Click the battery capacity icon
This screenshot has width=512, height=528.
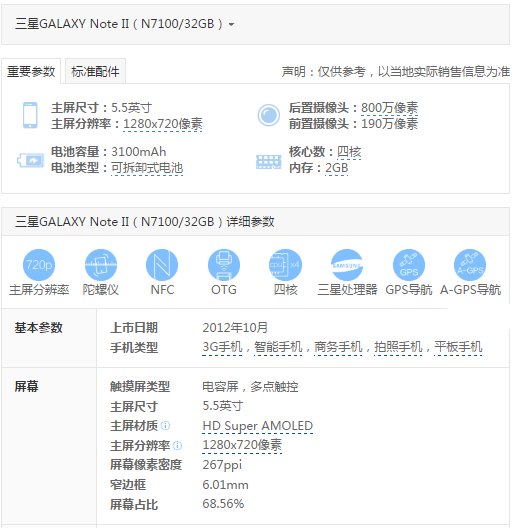point(31,160)
